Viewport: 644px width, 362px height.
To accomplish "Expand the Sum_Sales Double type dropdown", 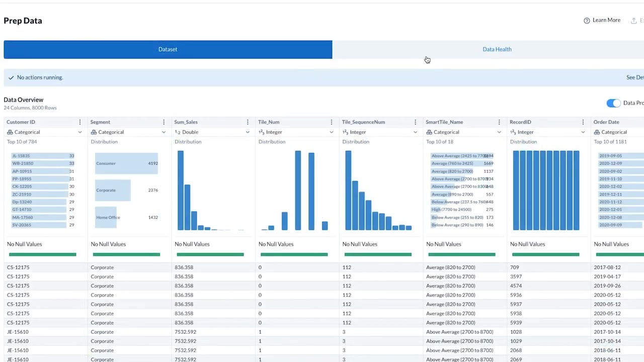I will click(x=212, y=132).
